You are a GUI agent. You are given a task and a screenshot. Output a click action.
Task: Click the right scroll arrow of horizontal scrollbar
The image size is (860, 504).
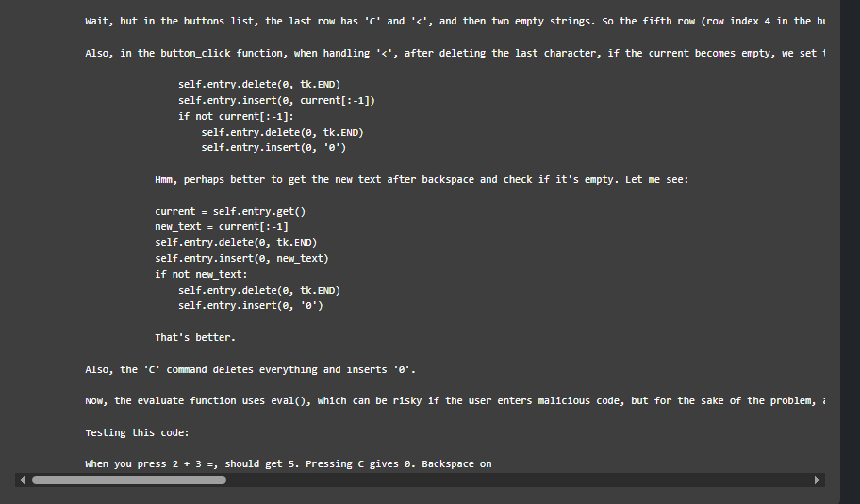pos(817,480)
